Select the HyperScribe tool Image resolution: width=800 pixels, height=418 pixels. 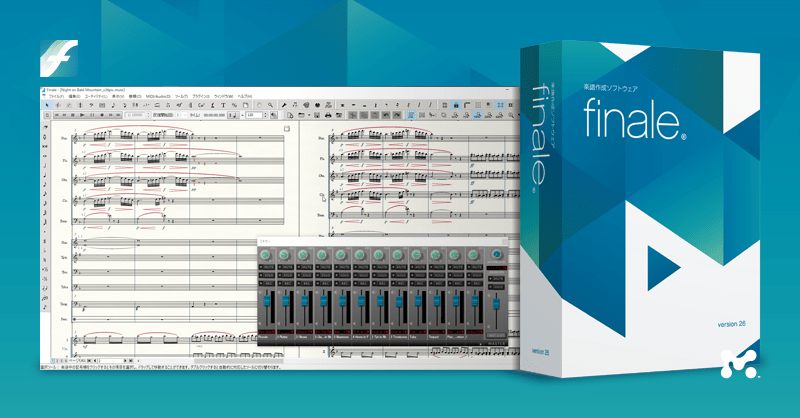click(x=135, y=105)
